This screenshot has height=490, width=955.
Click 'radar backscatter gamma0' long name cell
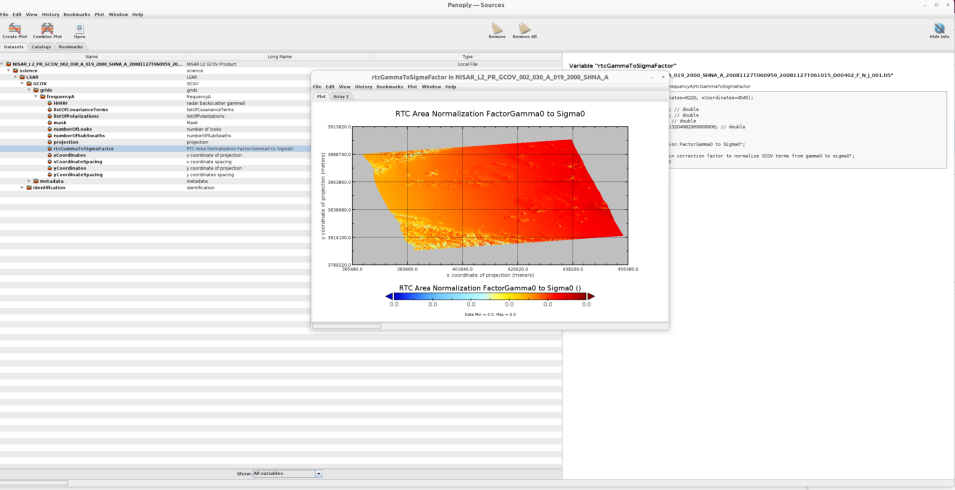[216, 103]
